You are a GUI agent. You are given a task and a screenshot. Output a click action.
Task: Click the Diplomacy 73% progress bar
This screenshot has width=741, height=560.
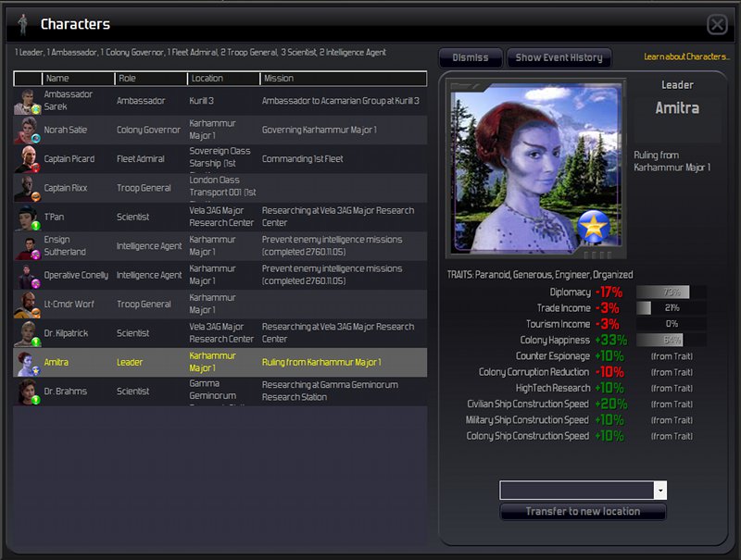tap(671, 292)
